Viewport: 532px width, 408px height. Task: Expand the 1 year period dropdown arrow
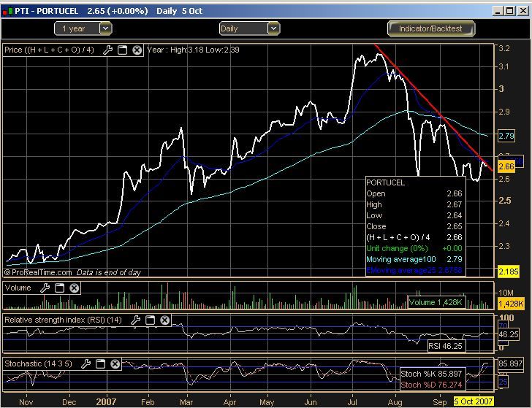(105, 28)
